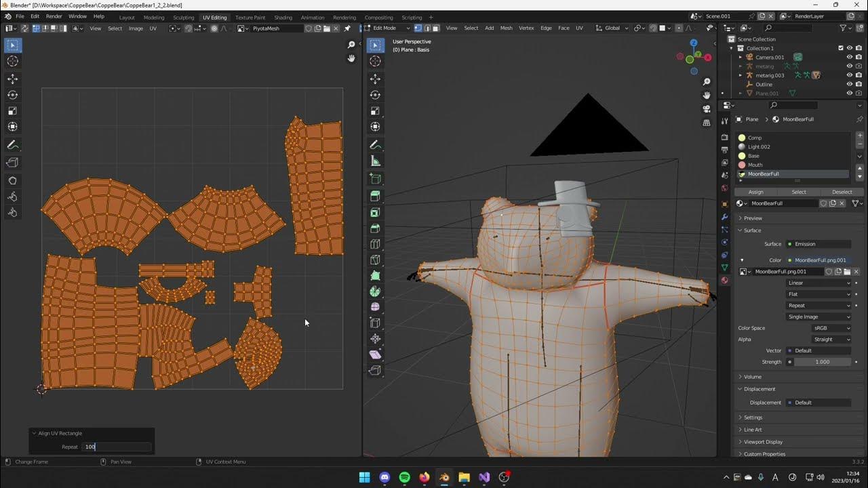Select the Loop Cut tool in viewport
868x488 pixels.
click(x=375, y=244)
